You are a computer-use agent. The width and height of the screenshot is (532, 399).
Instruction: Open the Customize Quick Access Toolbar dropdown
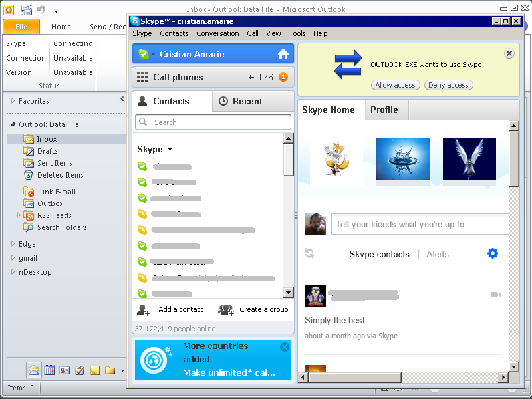coord(57,11)
